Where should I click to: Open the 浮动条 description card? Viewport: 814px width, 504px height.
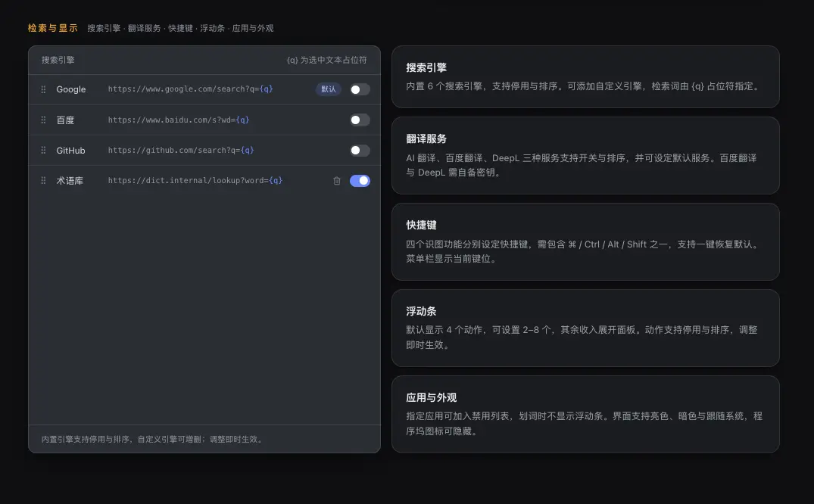click(x=585, y=328)
